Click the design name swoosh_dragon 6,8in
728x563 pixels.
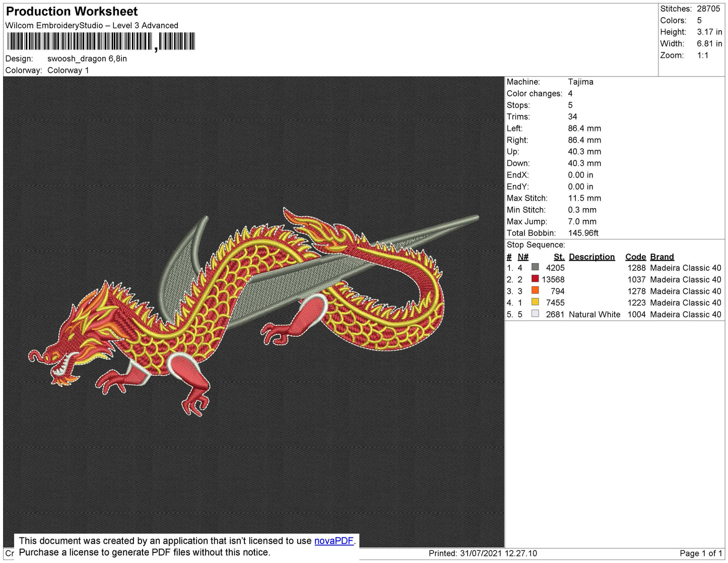coord(87,58)
